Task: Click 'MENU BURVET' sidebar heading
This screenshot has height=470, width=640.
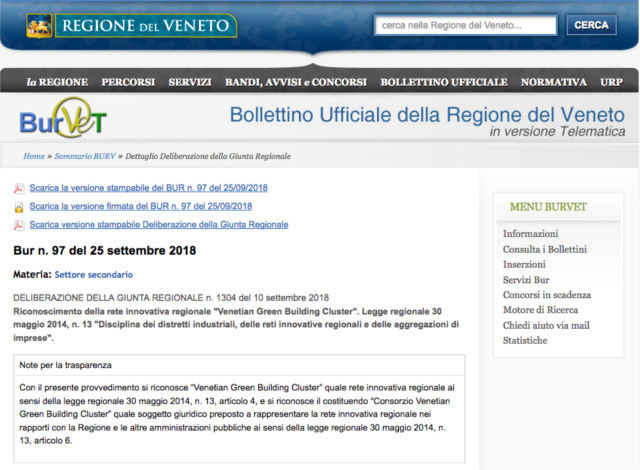Action: point(548,207)
